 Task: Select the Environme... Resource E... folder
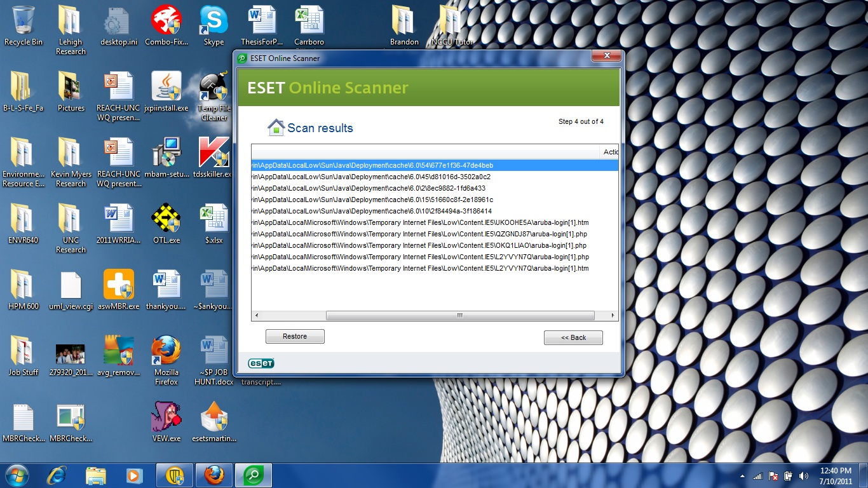(24, 163)
